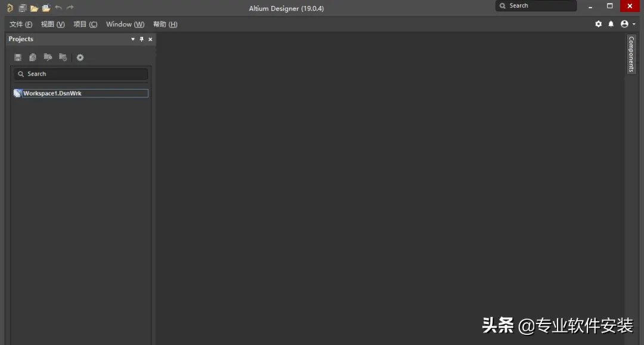The width and height of the screenshot is (644, 345).
Task: Undo the last action
Action: tap(58, 7)
